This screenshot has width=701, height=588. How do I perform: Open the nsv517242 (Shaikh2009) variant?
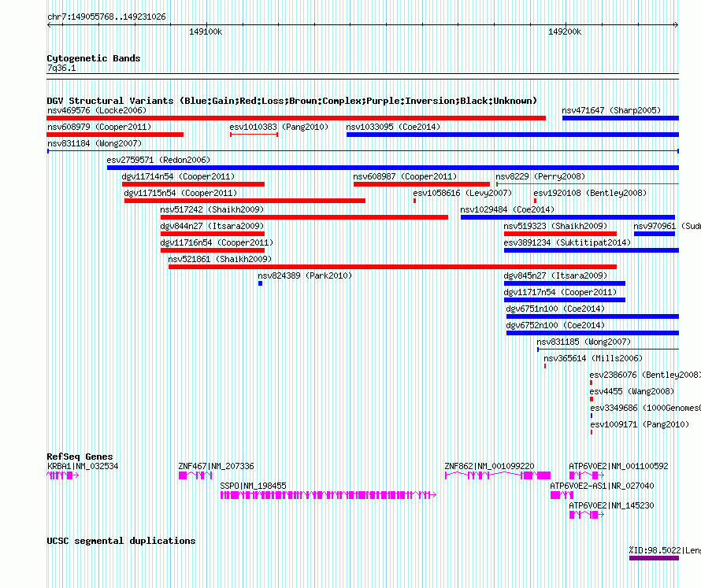coord(304,217)
